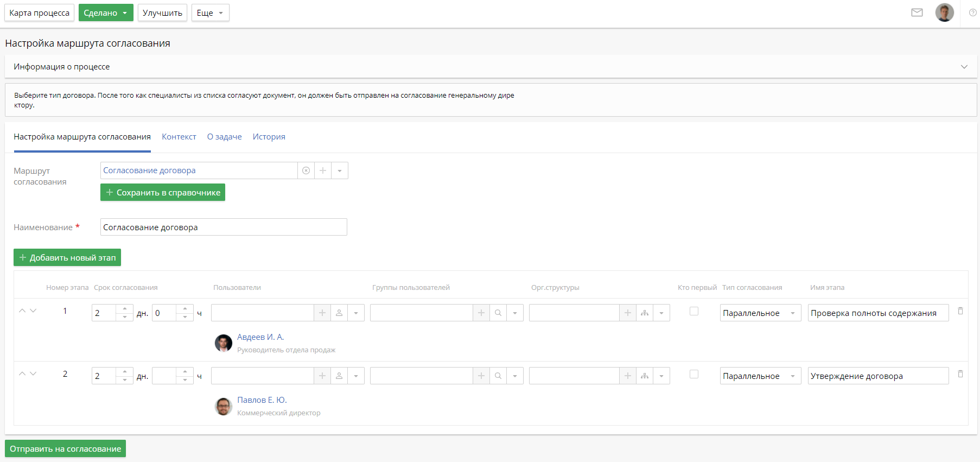Open the mail envelope icon in header
Viewport: 980px width, 462px height.
[x=917, y=12]
